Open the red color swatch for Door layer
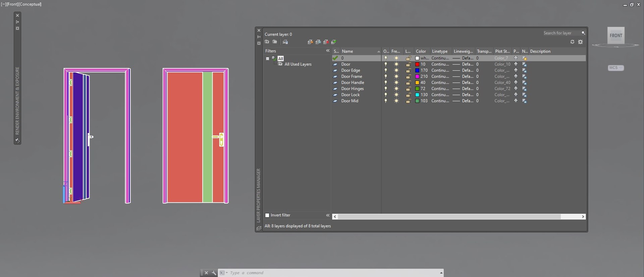This screenshot has width=644, height=277. tap(417, 64)
